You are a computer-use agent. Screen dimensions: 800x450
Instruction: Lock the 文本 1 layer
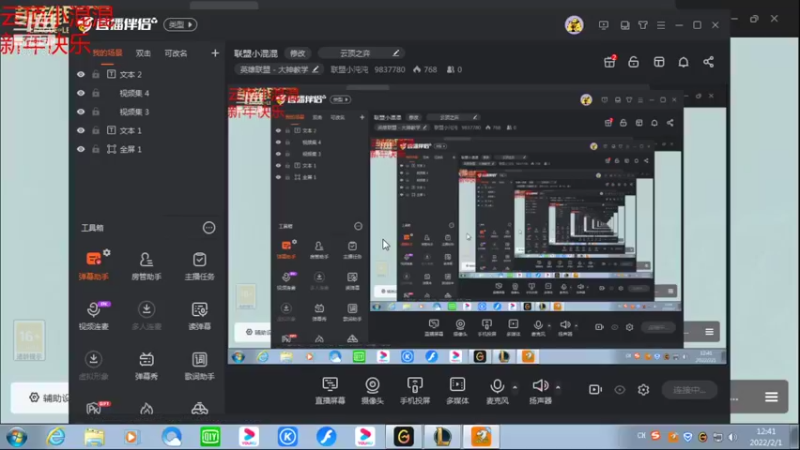(x=95, y=131)
